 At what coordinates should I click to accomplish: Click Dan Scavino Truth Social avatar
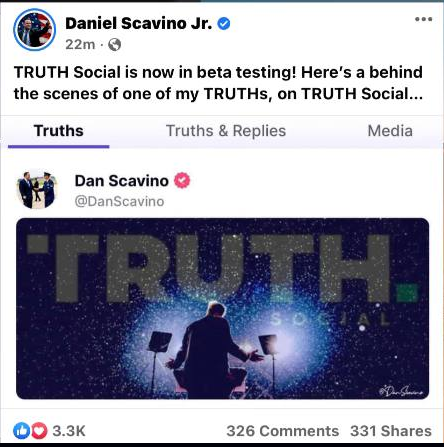[37, 189]
